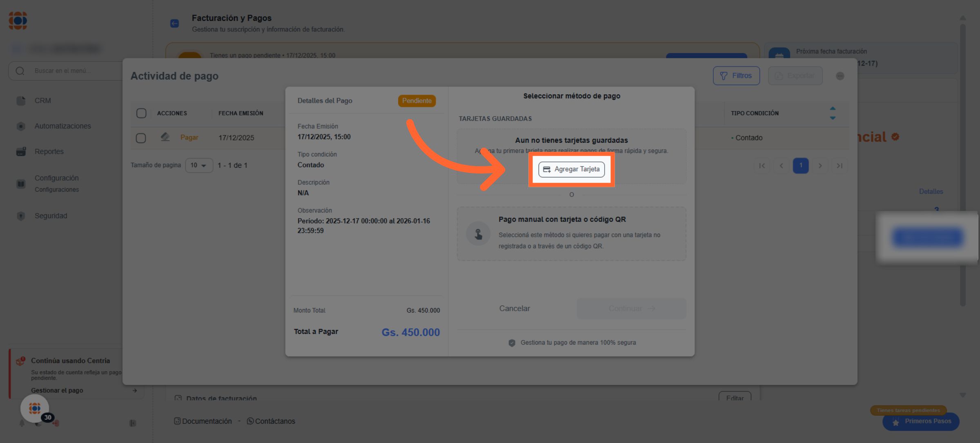This screenshot has height=443, width=980.
Task: Click the Configuración sidebar icon
Action: (21, 184)
